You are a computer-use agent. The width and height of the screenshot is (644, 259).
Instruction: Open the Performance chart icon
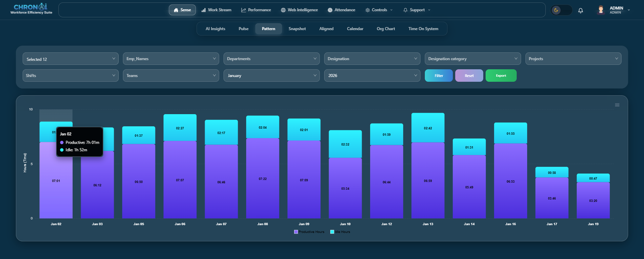[x=244, y=10]
